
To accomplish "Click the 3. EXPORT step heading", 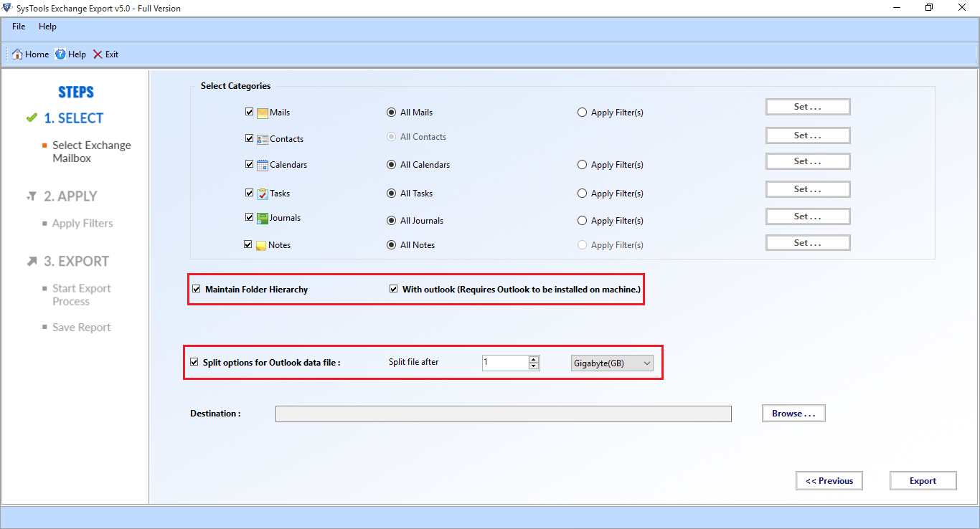I will point(76,262).
